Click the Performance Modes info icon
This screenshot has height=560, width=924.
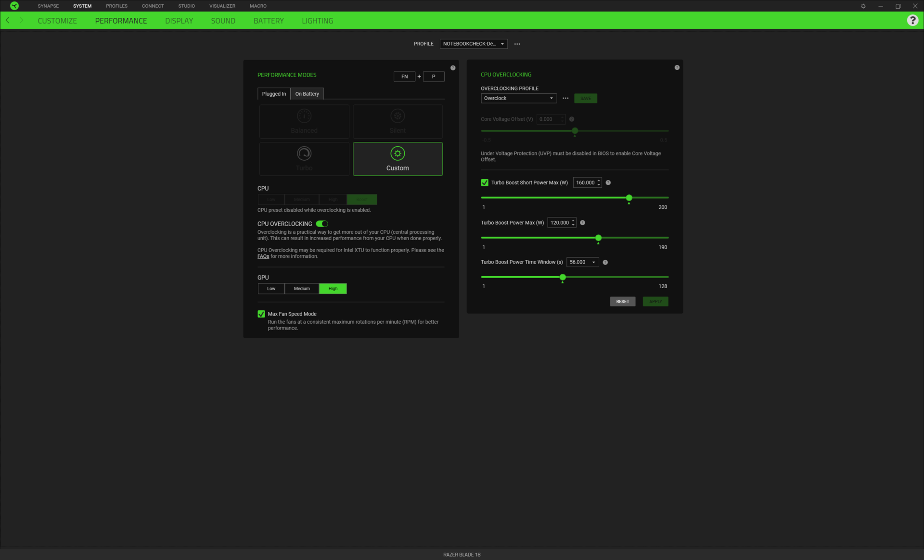452,68
